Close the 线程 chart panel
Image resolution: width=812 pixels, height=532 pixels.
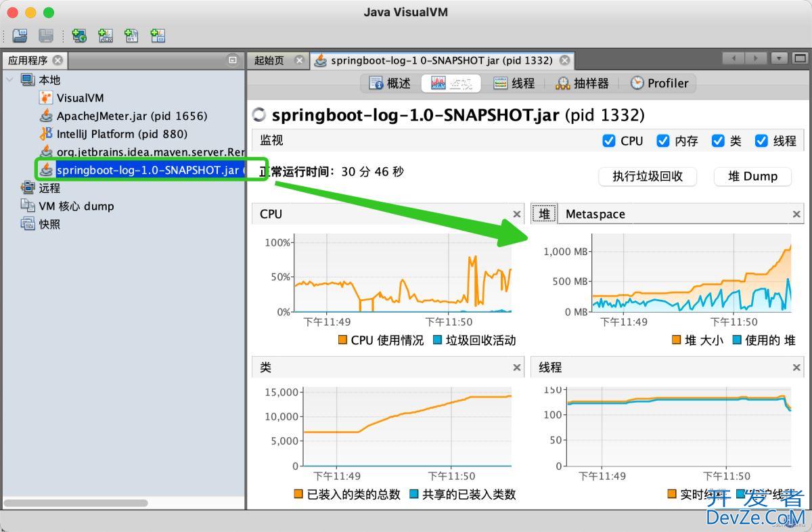point(796,368)
